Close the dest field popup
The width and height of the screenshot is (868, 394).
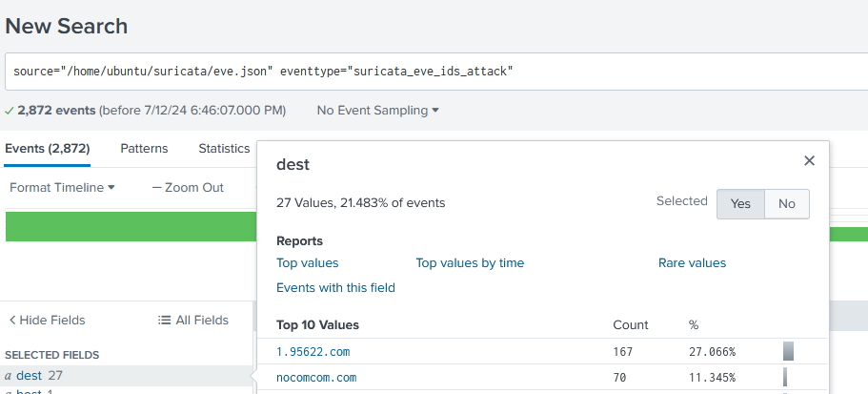[x=809, y=161]
